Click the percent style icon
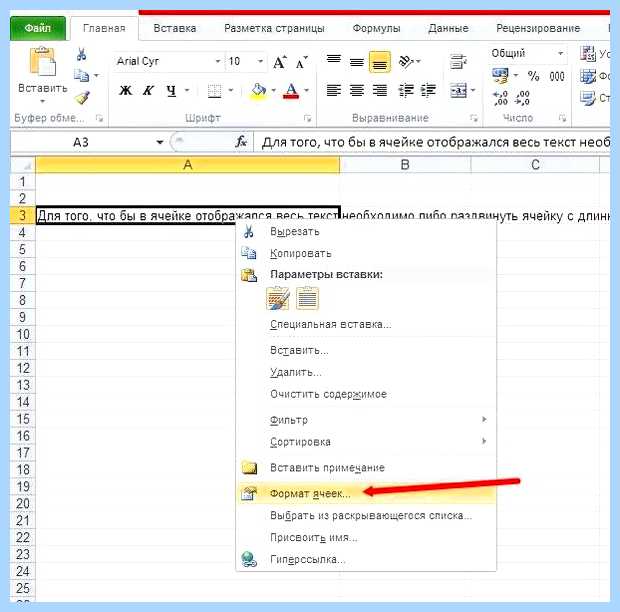Image resolution: width=620 pixels, height=612 pixels. pyautogui.click(x=533, y=76)
